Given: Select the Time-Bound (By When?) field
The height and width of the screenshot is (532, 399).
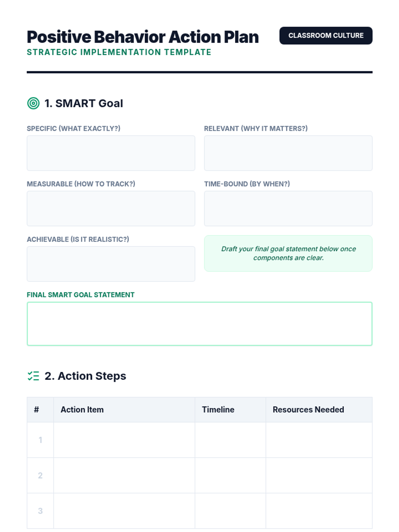Looking at the screenshot, I should 288,208.
